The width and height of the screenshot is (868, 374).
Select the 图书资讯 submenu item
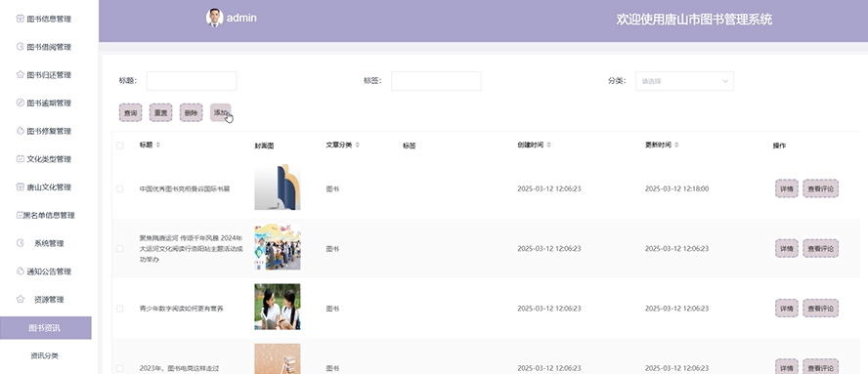(45, 327)
